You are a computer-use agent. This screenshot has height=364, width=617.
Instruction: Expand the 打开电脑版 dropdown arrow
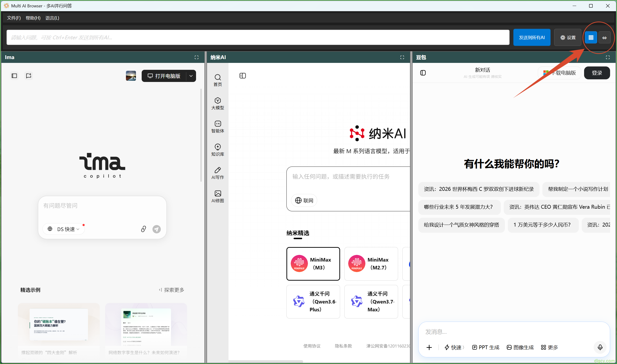coord(191,76)
